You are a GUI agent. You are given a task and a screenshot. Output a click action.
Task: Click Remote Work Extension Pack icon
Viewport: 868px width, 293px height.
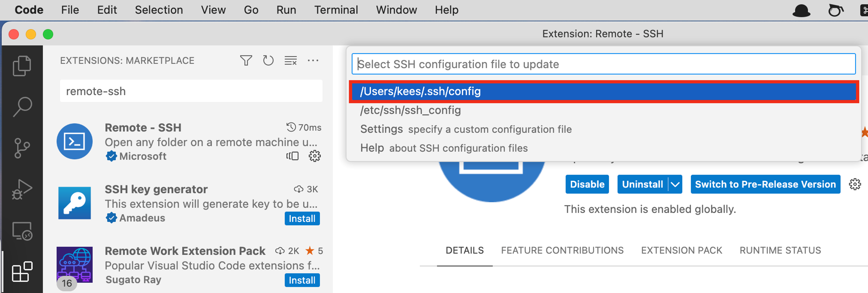(74, 265)
